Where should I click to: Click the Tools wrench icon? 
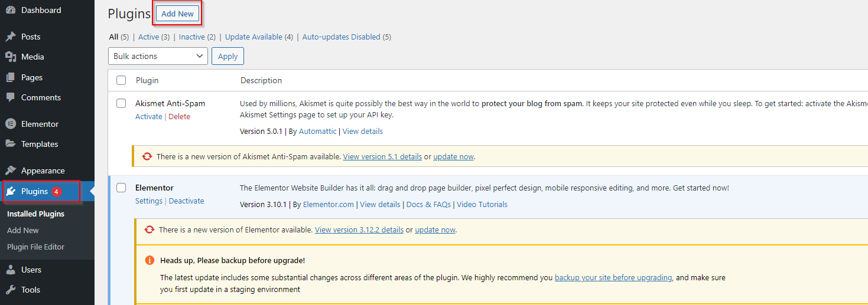click(11, 290)
